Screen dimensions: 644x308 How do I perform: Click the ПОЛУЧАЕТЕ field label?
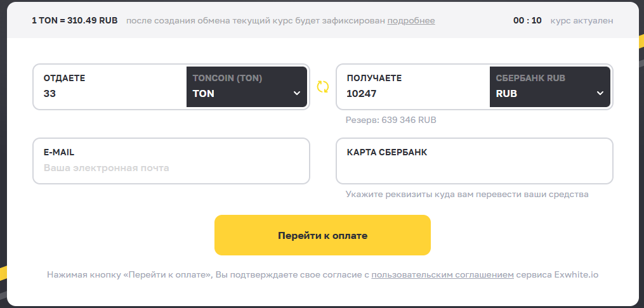coord(374,79)
